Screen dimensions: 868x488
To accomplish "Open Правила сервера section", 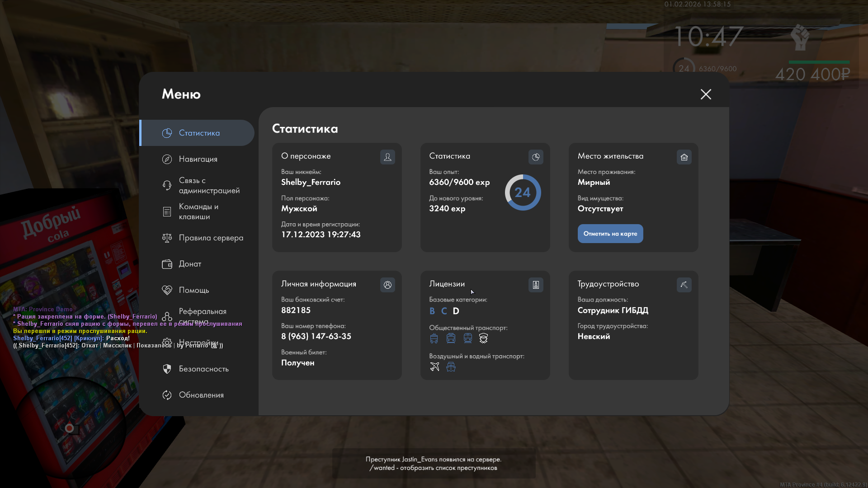I will [211, 238].
